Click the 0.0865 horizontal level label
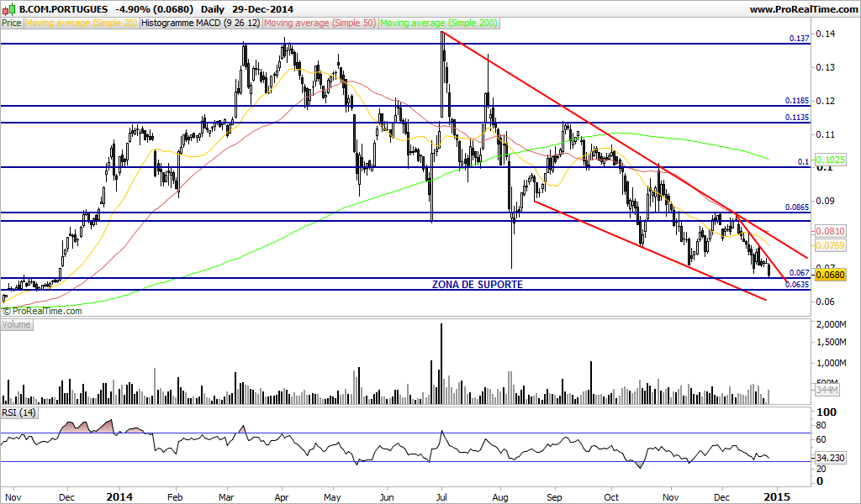The image size is (861, 504). pos(797,207)
